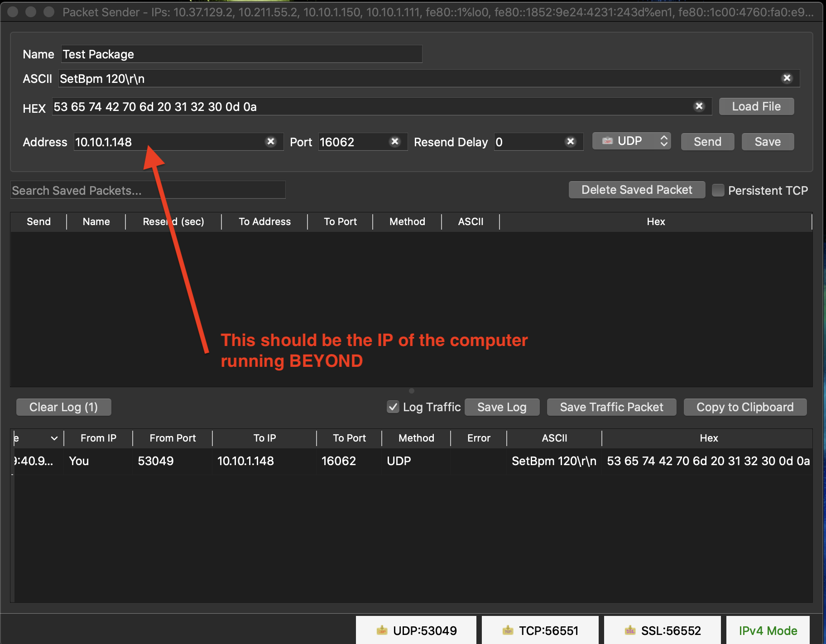The width and height of the screenshot is (826, 644).
Task: Open the UDP protocol dropdown
Action: point(631,141)
